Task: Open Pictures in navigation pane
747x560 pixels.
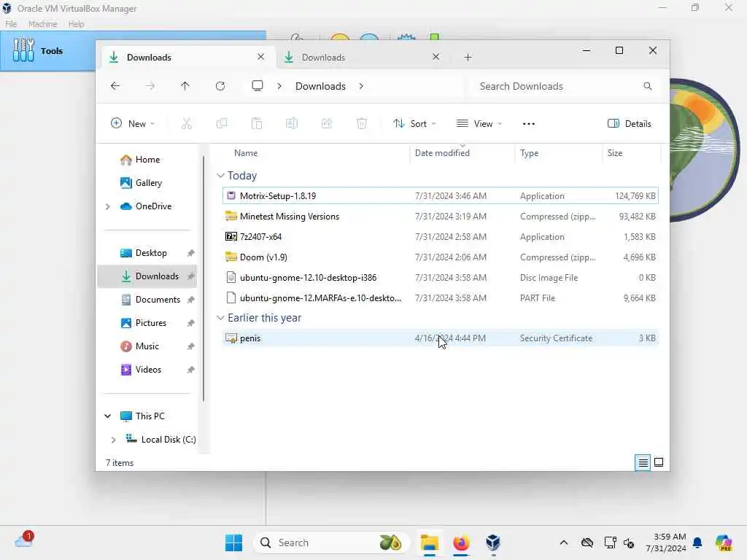Action: [150, 323]
